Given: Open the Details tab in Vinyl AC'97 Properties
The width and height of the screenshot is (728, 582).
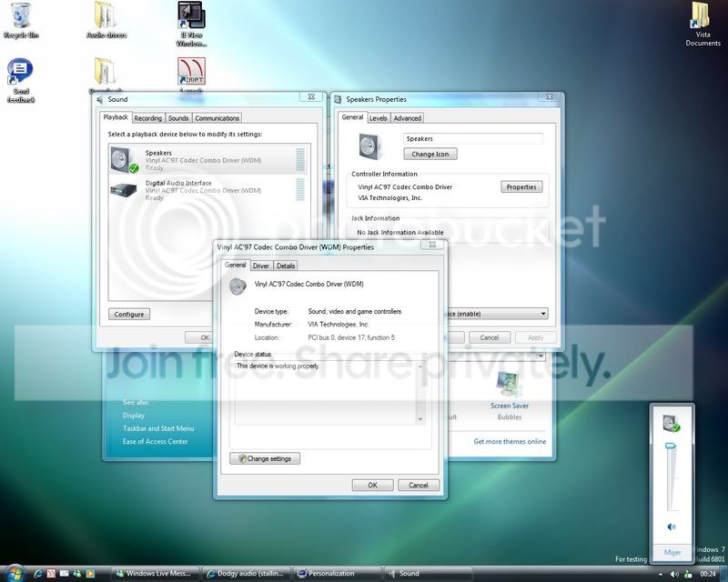Looking at the screenshot, I should (x=286, y=266).
